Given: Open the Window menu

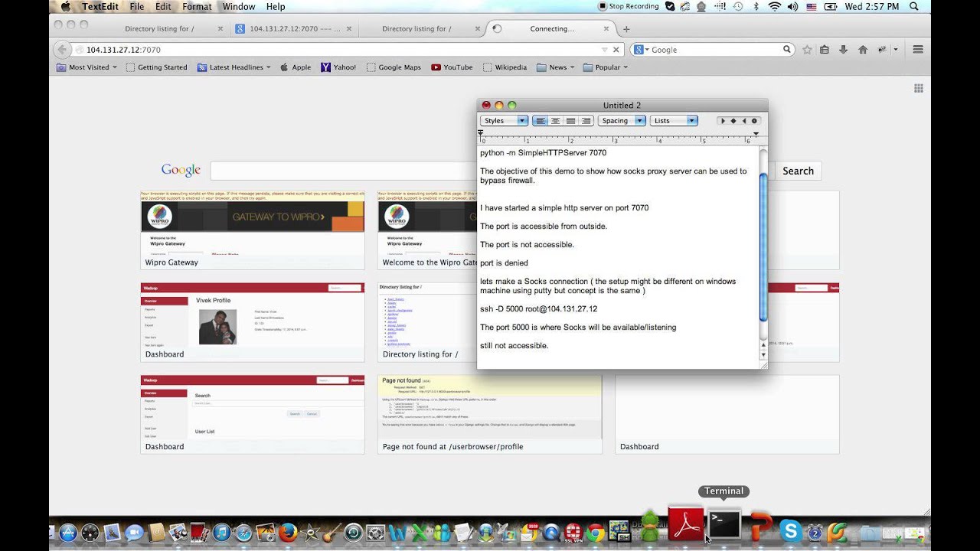Looking at the screenshot, I should pyautogui.click(x=239, y=6).
